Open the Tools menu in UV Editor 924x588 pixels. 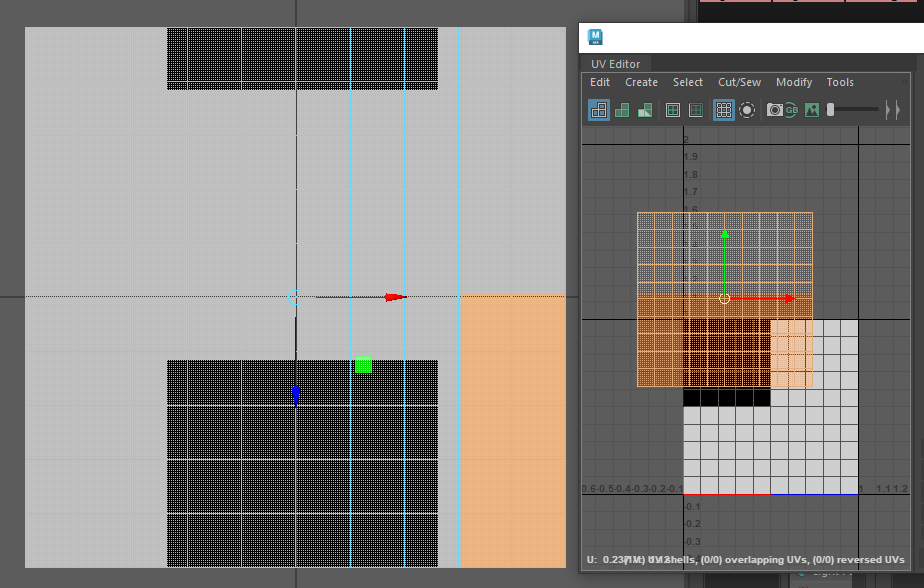(840, 82)
